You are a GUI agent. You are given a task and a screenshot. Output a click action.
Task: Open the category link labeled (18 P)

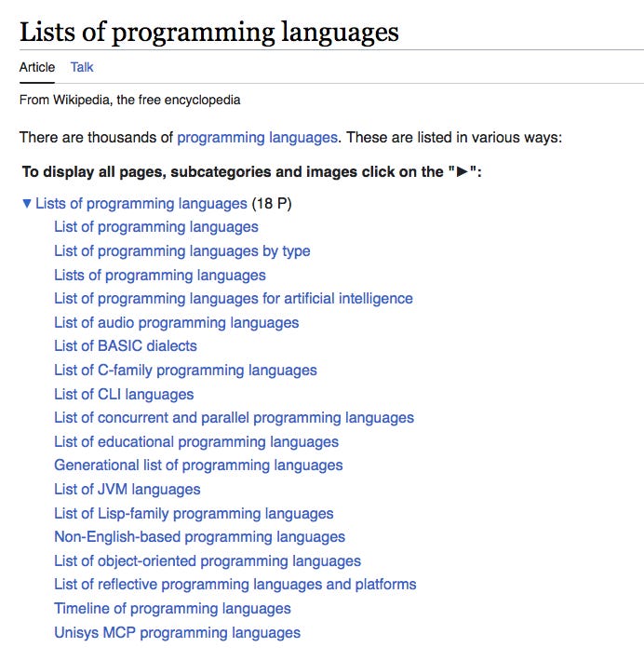coord(141,204)
